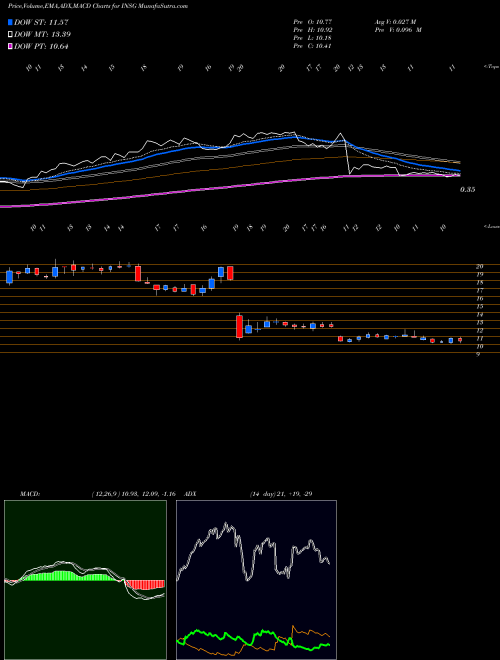Click the 'Avg V: 0.027 M' average volume text
The height and width of the screenshot is (660, 500).
pyautogui.click(x=395, y=21)
